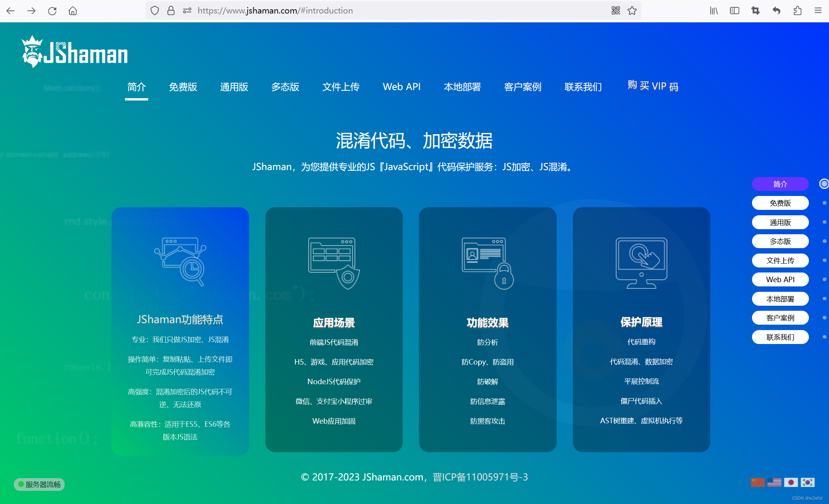Open site connection permissions next to the URL
This screenshot has height=504, width=829.
(187, 10)
